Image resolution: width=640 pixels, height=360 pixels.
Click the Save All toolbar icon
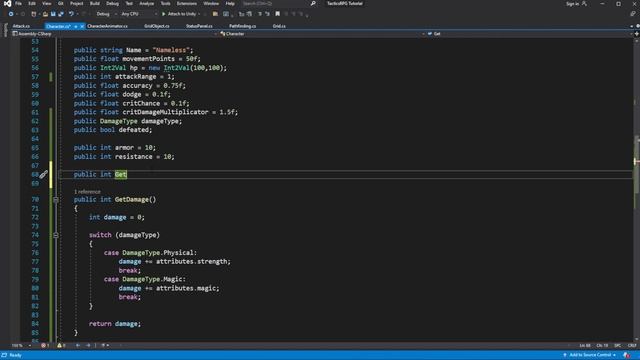coord(61,14)
